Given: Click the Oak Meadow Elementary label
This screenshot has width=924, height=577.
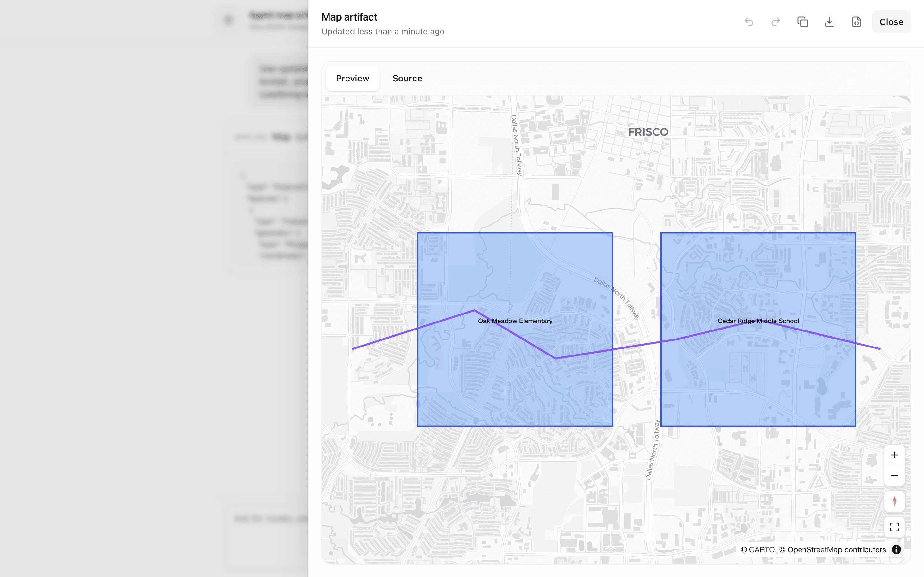Looking at the screenshot, I should [515, 321].
